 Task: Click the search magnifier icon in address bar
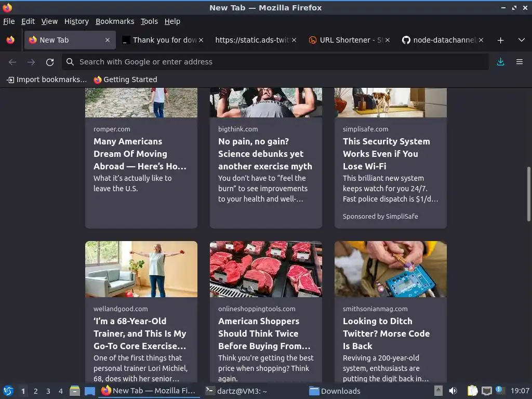tap(70, 62)
